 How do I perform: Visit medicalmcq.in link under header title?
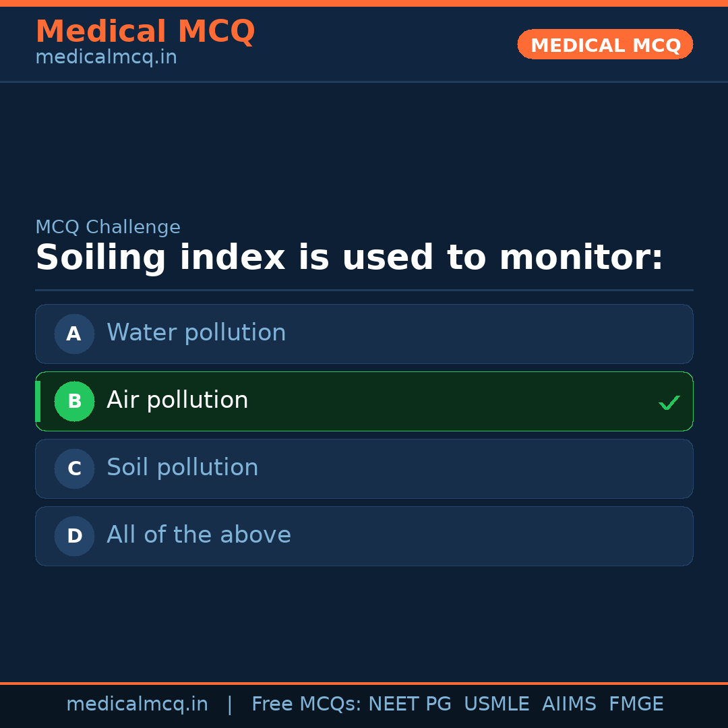pyautogui.click(x=106, y=58)
